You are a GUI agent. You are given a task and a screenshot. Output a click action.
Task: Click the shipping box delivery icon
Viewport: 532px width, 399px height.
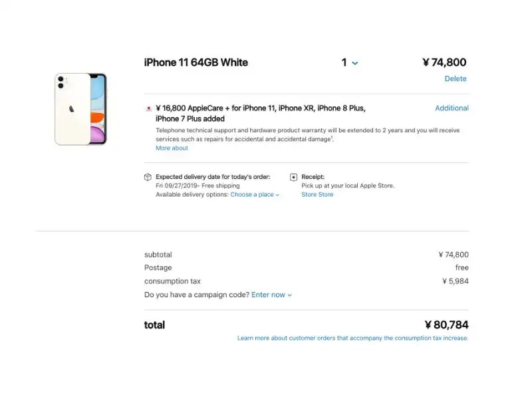pyautogui.click(x=149, y=177)
